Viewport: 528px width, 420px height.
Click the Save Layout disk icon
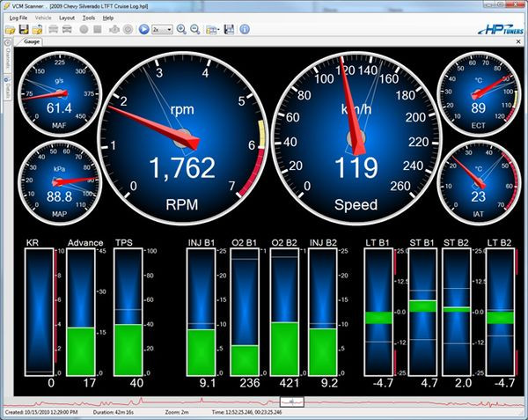click(229, 29)
